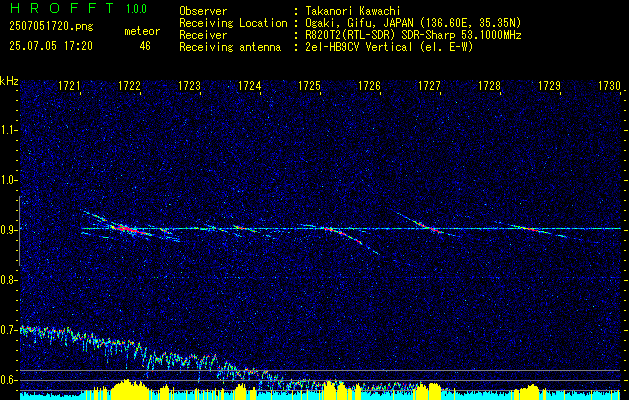The height and width of the screenshot is (400, 629).
Task: Select the Ogaki, Gifu, JAPAN location text
Action: tap(412, 23)
